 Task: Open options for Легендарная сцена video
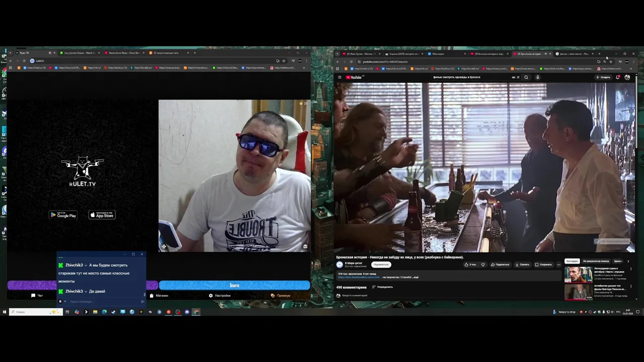tap(631, 269)
